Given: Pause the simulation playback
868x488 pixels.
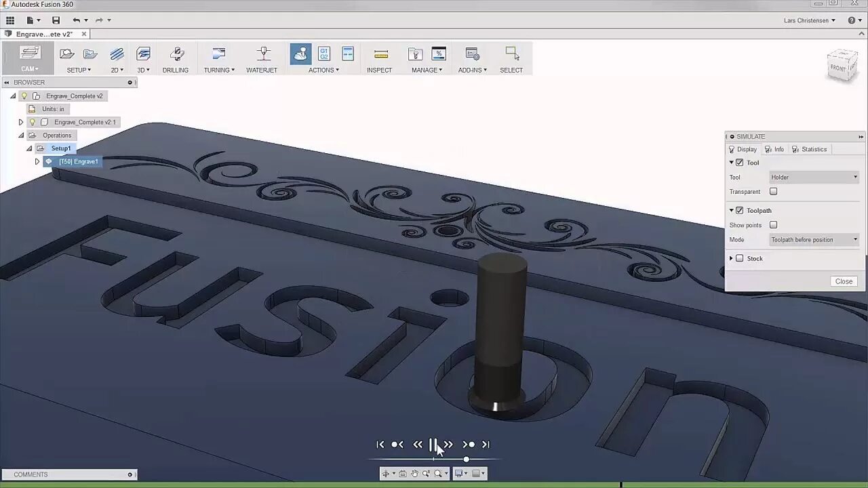Looking at the screenshot, I should point(433,445).
